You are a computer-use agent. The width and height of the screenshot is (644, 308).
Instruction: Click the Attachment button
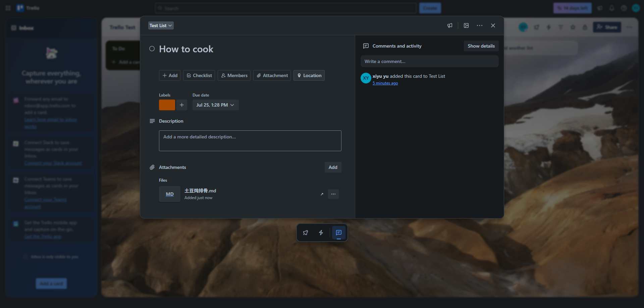272,75
